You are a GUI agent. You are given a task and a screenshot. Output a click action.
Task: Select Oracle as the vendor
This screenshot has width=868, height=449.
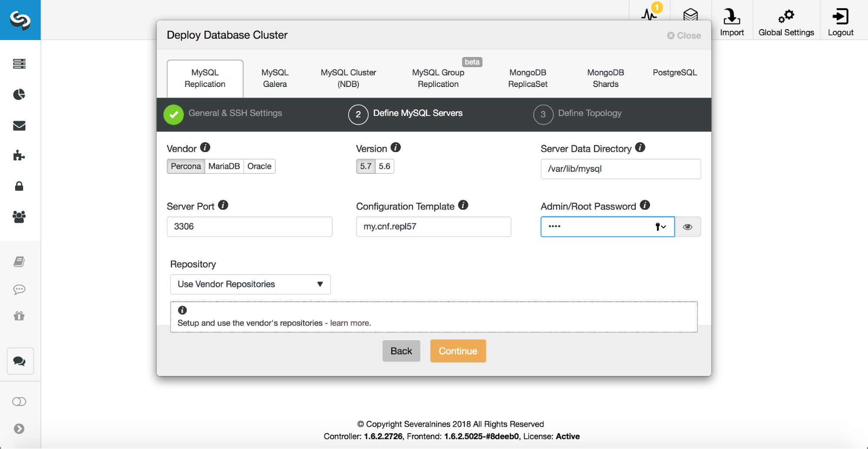pyautogui.click(x=259, y=166)
